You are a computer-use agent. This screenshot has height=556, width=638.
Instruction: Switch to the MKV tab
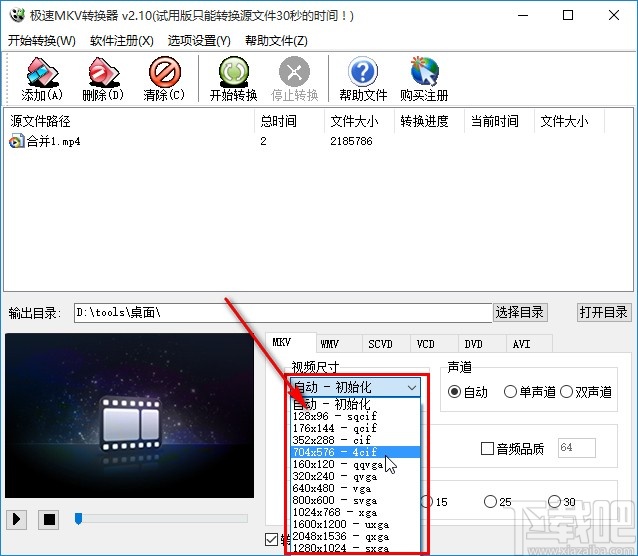click(291, 343)
